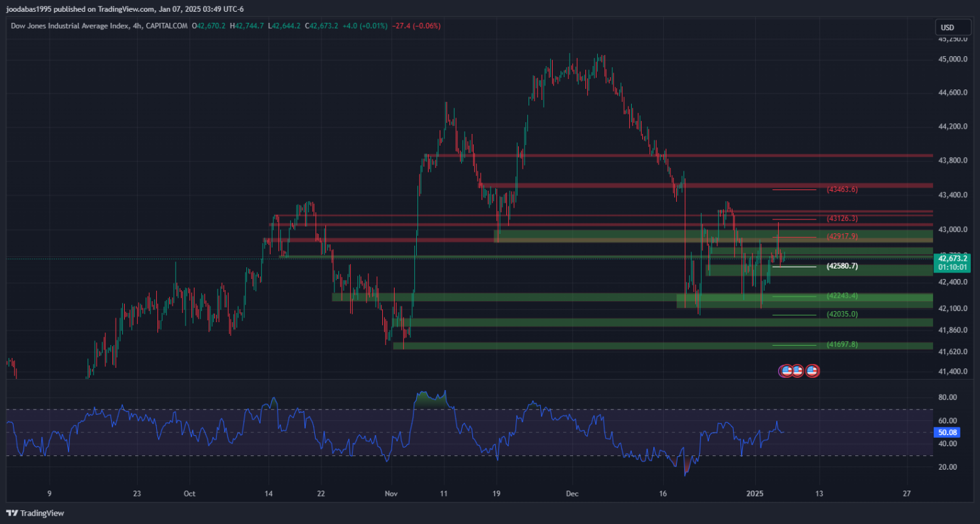Click the Dow Jones Industrial Average Index title
This screenshot has width=980, height=524.
coord(69,26)
